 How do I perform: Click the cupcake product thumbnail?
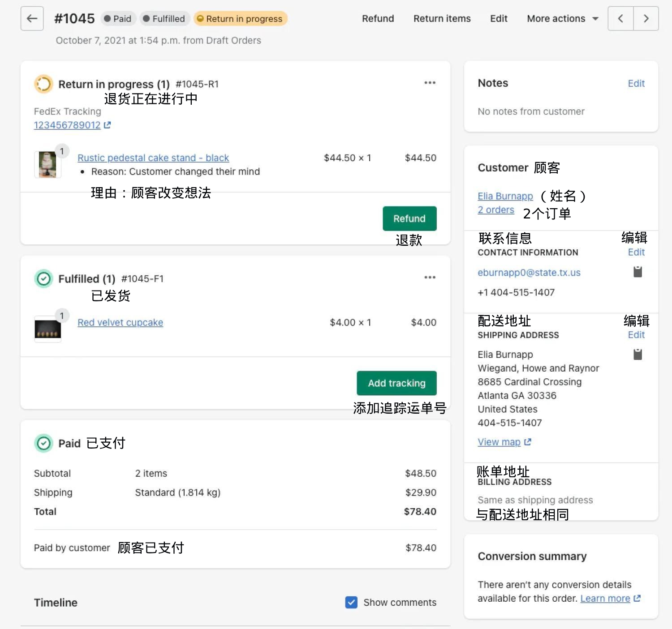pos(47,329)
